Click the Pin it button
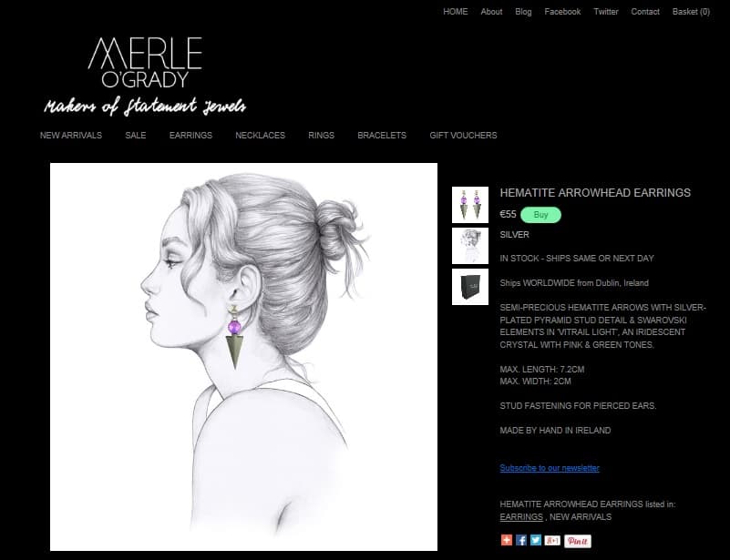 578,541
